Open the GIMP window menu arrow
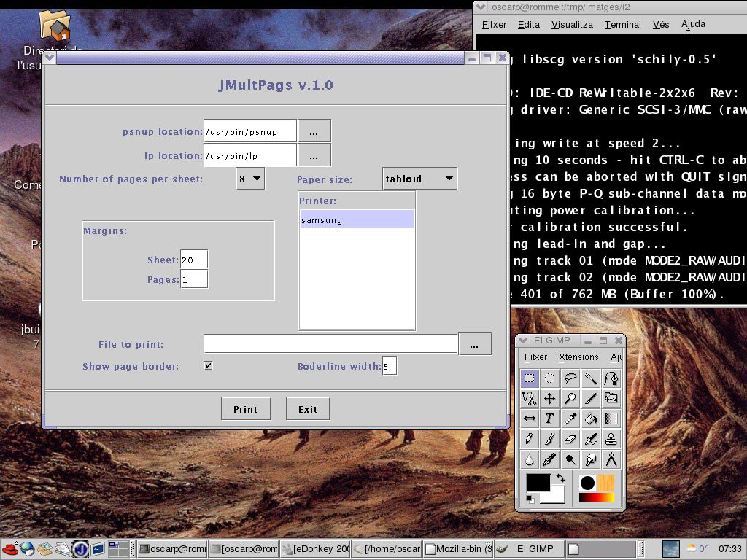The image size is (747, 560). tap(523, 341)
